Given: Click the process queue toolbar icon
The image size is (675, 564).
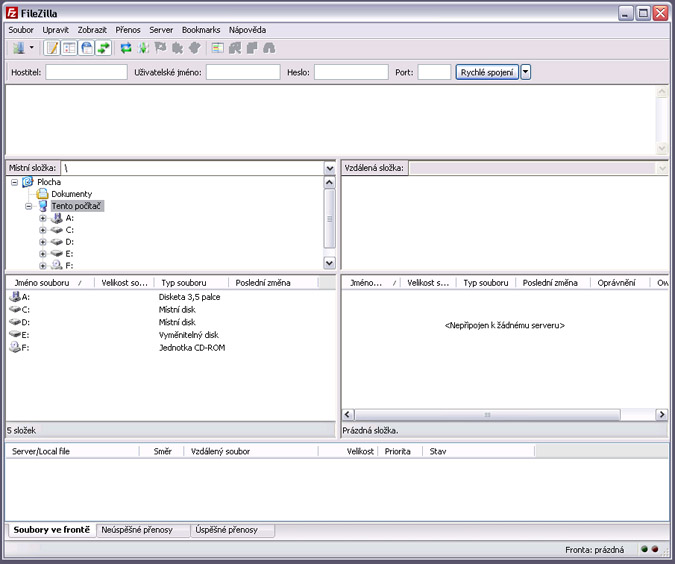Looking at the screenshot, I should [143, 48].
